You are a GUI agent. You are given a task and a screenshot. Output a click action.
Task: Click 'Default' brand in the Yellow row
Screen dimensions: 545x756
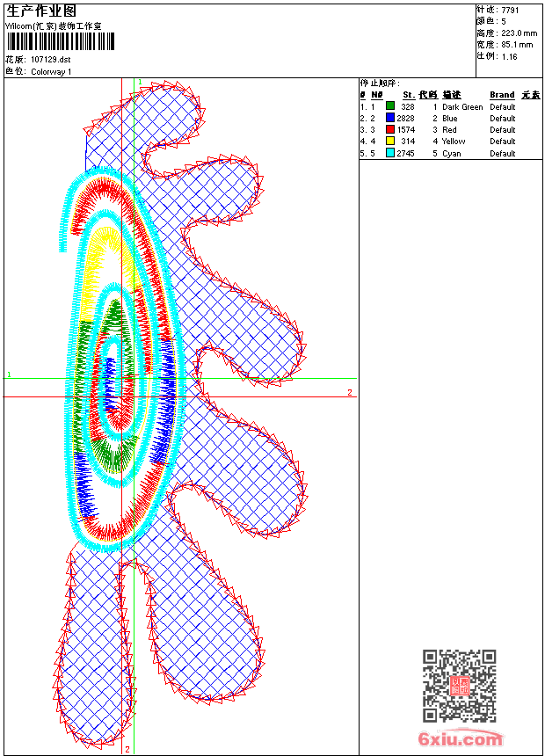coord(502,142)
